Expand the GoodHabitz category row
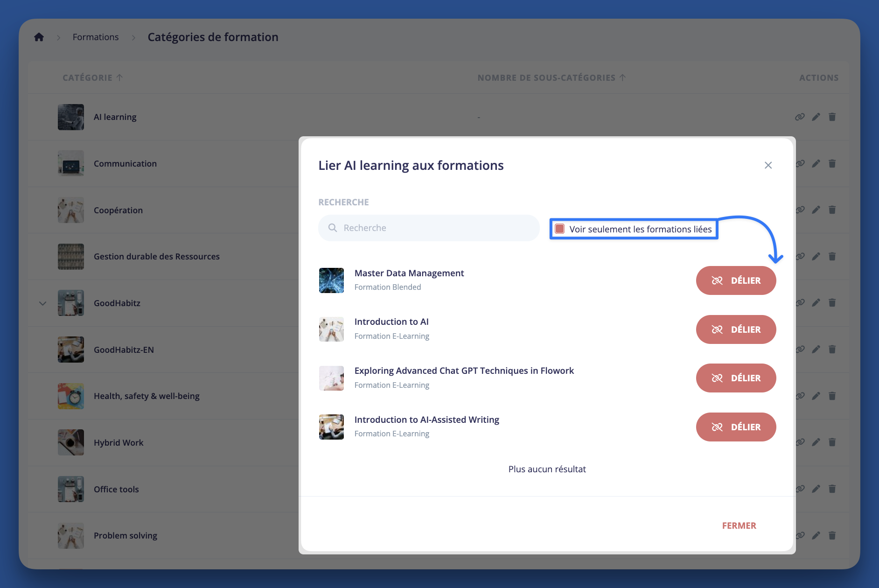The image size is (879, 588). pos(42,303)
